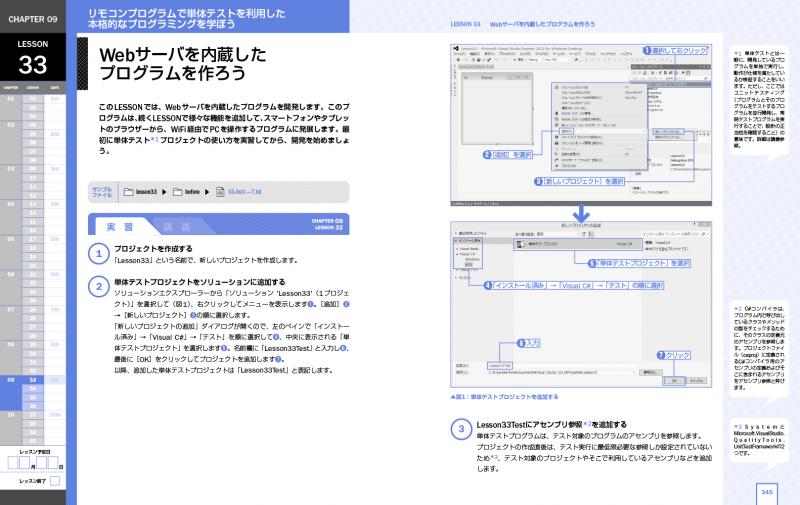Open the 33-list1~7.txt file link
Image resolution: width=800 pixels, height=505 pixels.
[244, 192]
